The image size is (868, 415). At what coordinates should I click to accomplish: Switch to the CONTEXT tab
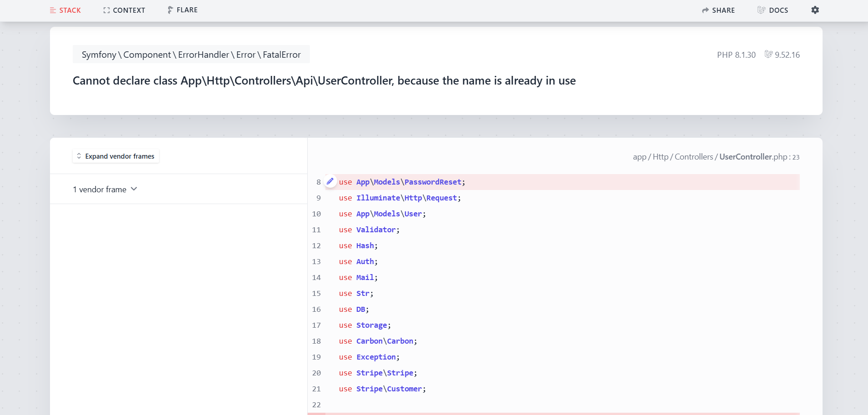[x=124, y=10]
